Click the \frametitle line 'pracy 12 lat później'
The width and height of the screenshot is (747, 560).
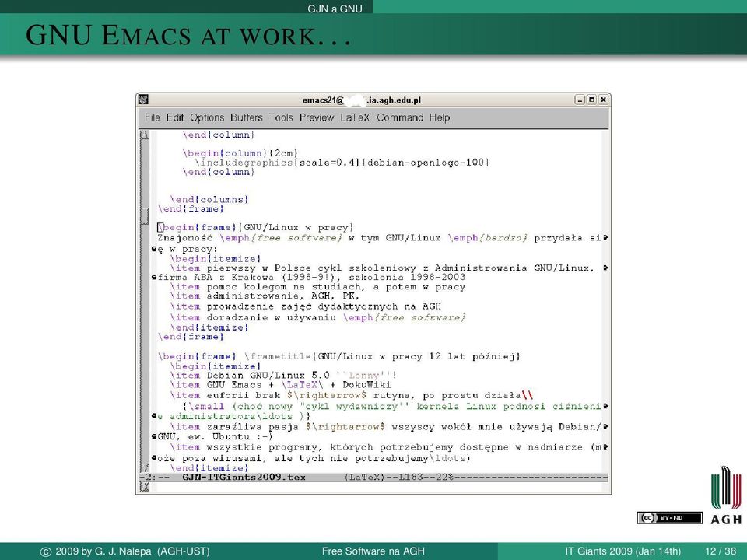click(x=339, y=356)
